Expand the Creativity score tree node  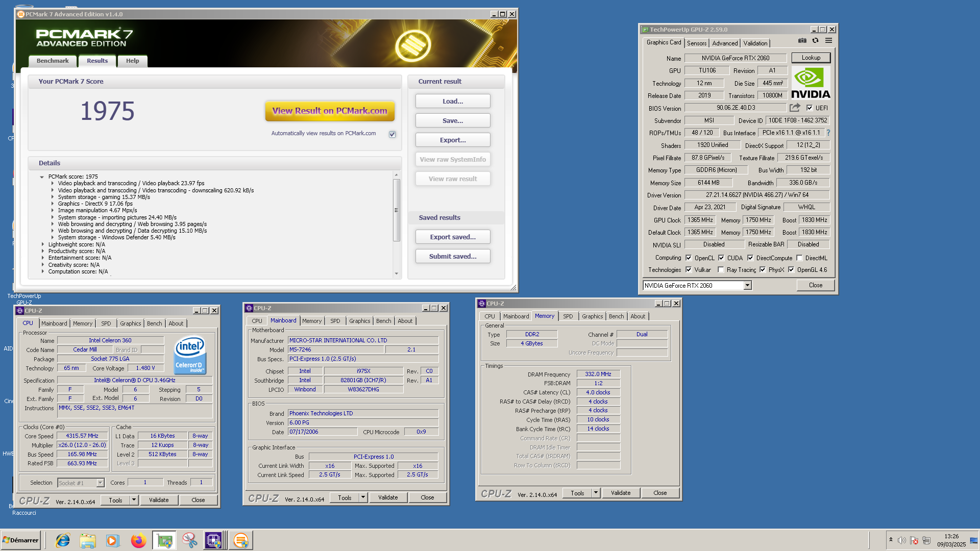coord(42,265)
